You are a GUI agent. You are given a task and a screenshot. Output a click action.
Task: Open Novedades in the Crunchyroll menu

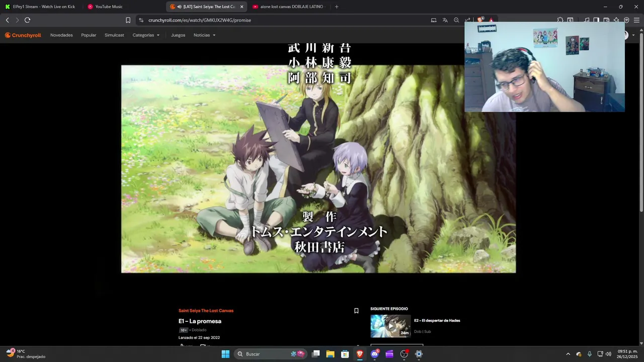click(61, 35)
